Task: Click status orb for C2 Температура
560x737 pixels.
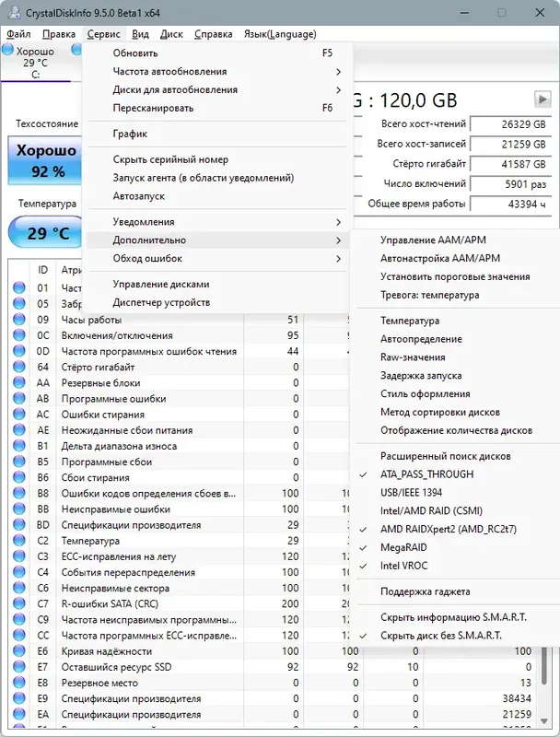Action: click(x=19, y=541)
